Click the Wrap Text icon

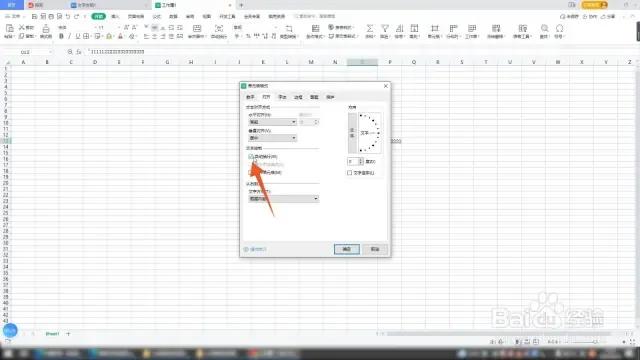coord(219,29)
